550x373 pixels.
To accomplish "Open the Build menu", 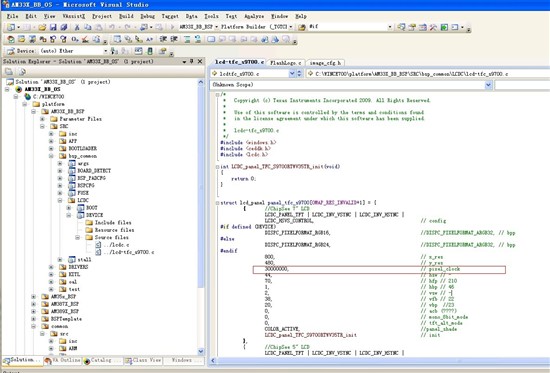I will pyautogui.click(x=126, y=16).
